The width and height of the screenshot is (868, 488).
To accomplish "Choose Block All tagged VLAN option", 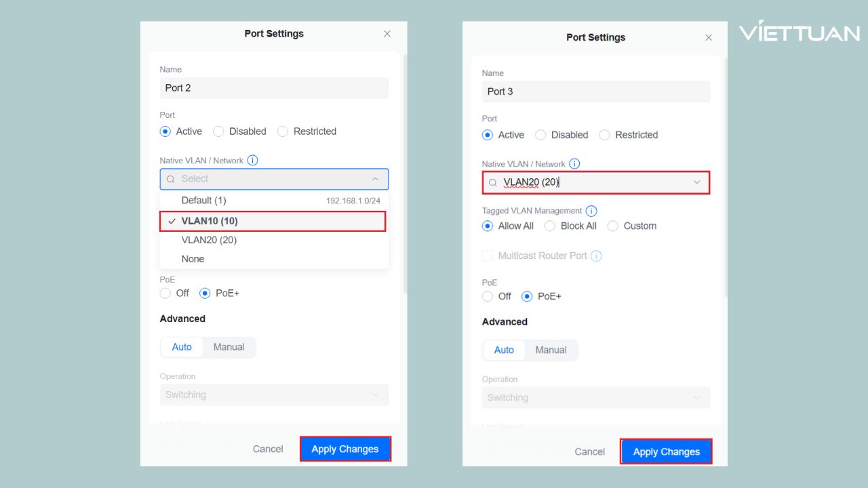I will click(x=550, y=226).
